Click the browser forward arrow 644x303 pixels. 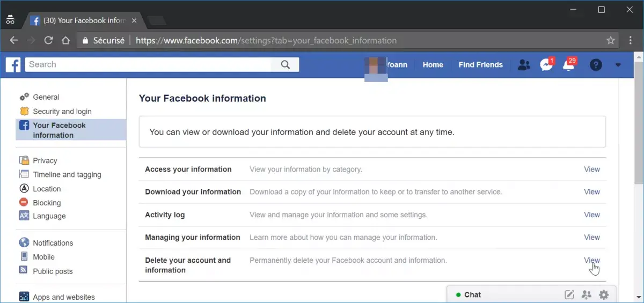(31, 40)
